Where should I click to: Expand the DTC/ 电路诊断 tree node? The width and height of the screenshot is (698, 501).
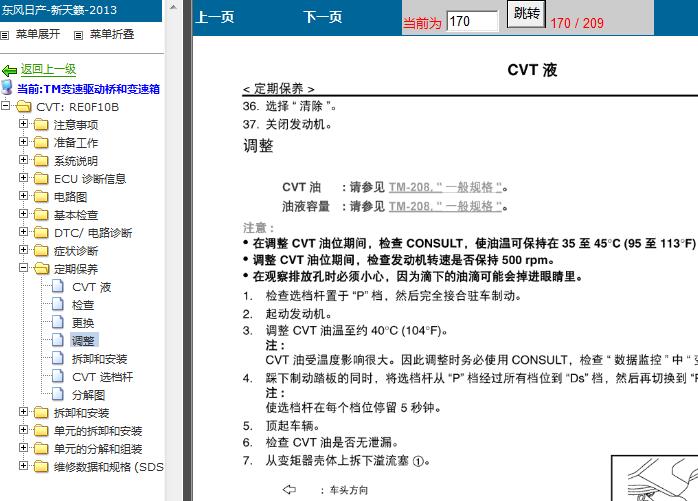[x=24, y=232]
